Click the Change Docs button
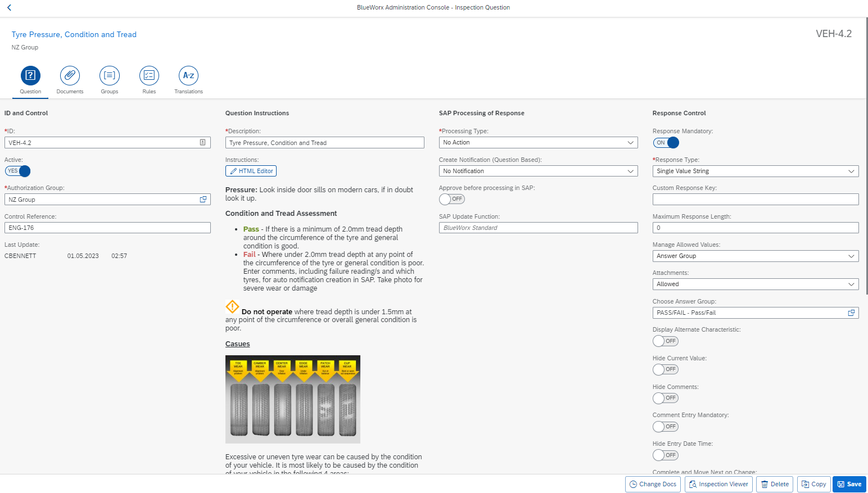Image resolution: width=868 pixels, height=493 pixels. 653,484
